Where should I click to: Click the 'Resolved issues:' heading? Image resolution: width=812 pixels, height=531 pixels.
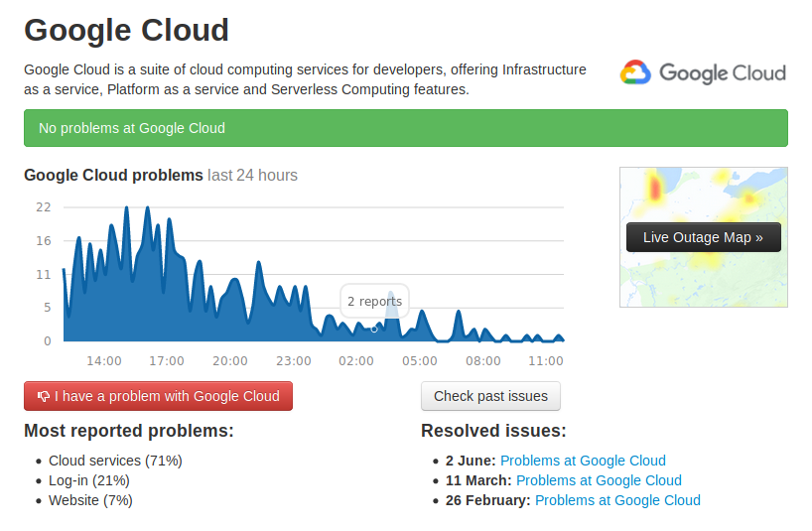coord(493,431)
